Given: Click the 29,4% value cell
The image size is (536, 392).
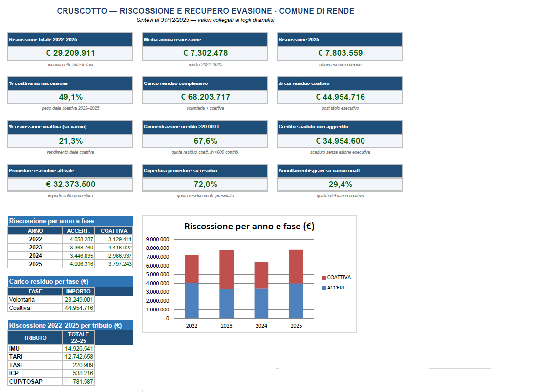Looking at the screenshot, I should [x=340, y=185].
